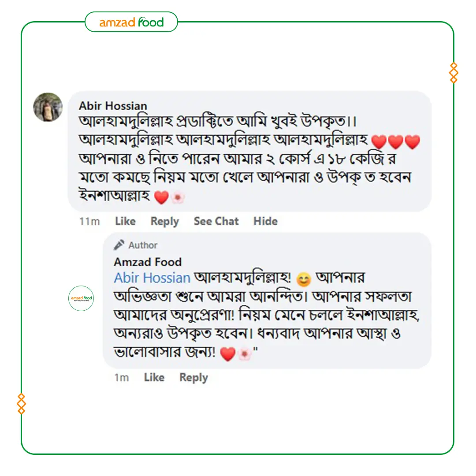Click the amzad food logo badge
The width and height of the screenshot is (476, 476).
tap(131, 22)
